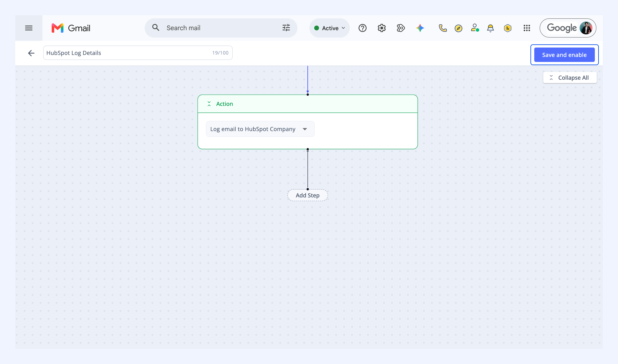Click the double-arrow sequences icon

pos(401,28)
